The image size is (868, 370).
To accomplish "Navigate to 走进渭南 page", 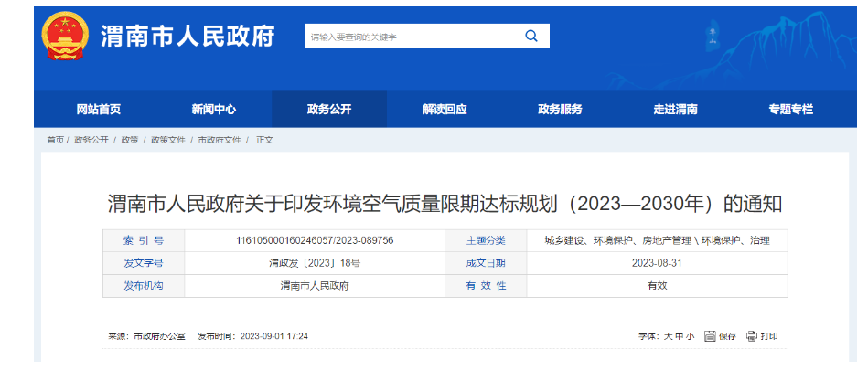I will coord(675,110).
